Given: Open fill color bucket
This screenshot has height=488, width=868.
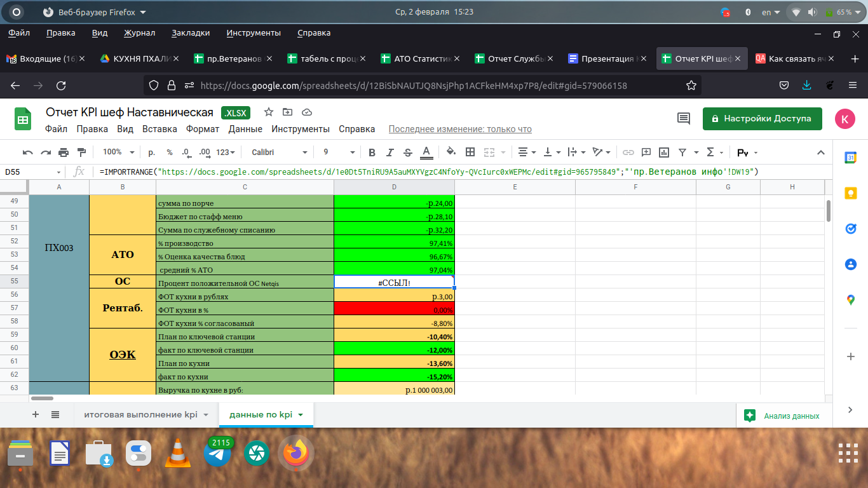Looking at the screenshot, I should [x=451, y=152].
